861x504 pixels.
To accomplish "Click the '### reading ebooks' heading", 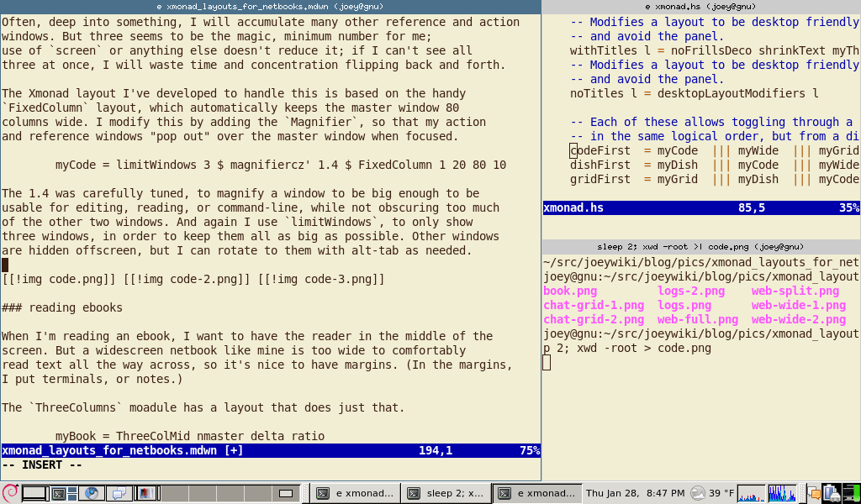I will (x=62, y=307).
